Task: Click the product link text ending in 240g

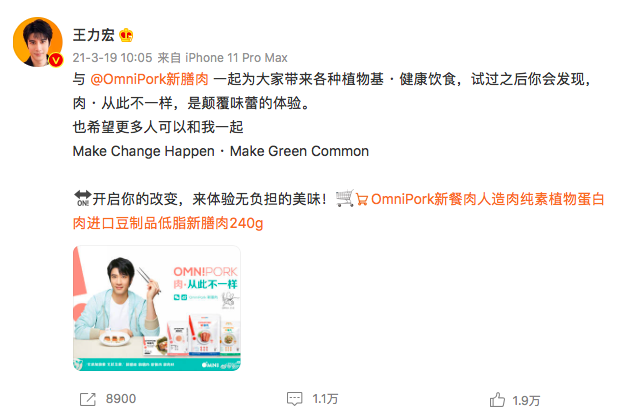Action: tap(168, 223)
